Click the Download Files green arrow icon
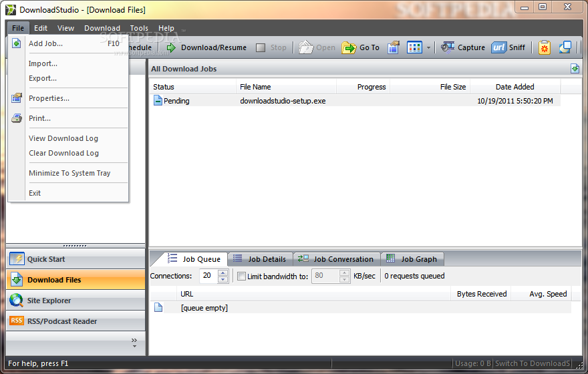 (x=17, y=280)
